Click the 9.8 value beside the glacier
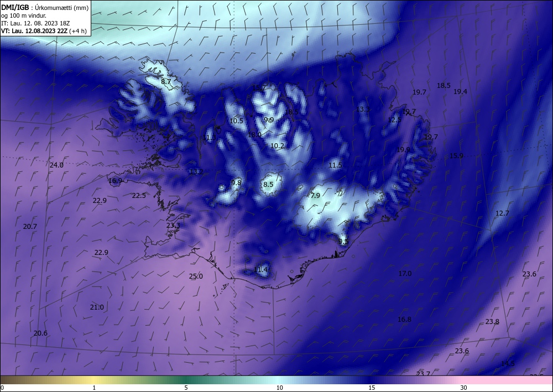This screenshot has width=553, height=392. (x=236, y=182)
